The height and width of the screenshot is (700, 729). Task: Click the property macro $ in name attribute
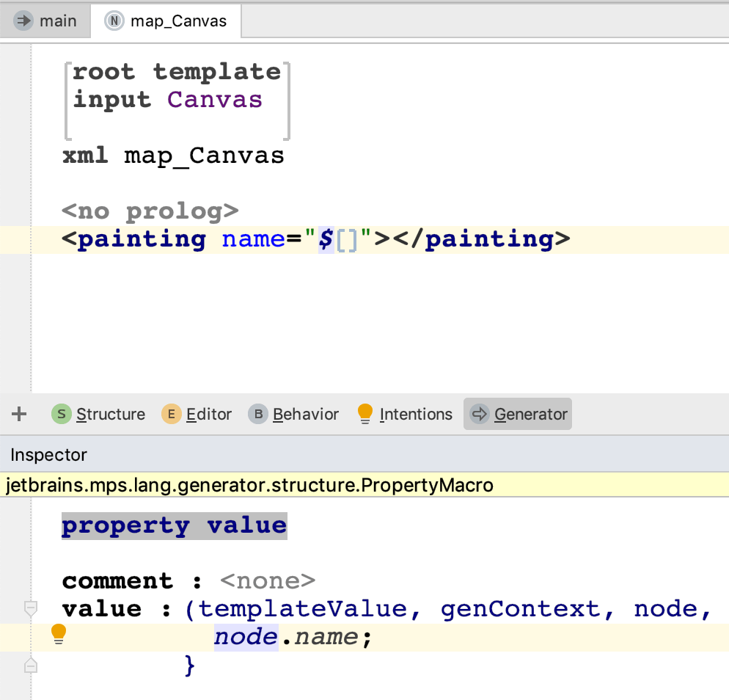point(325,239)
